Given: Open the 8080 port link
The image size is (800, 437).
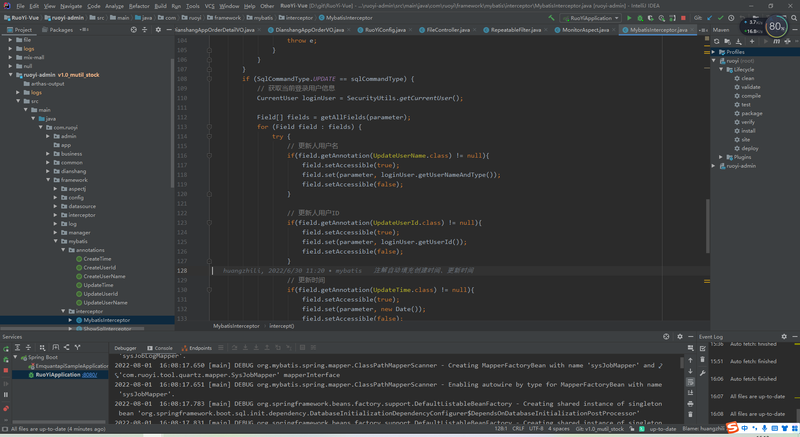Looking at the screenshot, I should click(x=90, y=375).
